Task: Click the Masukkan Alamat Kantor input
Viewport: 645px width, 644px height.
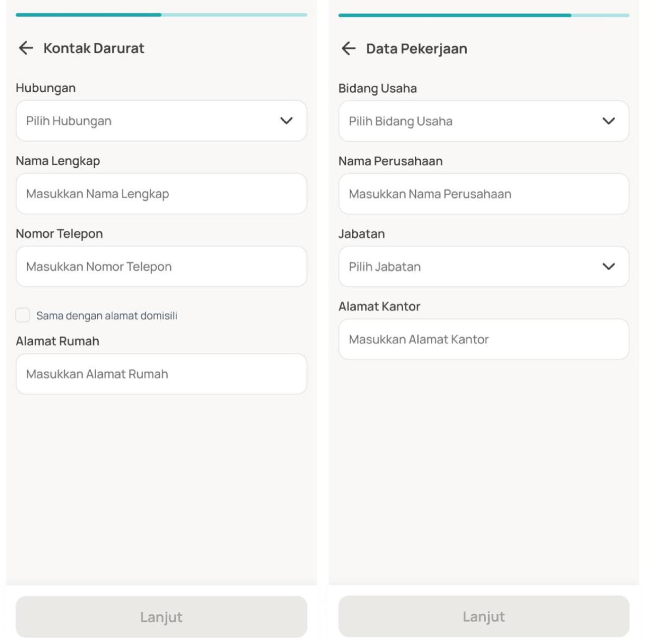Action: pyautogui.click(x=483, y=339)
